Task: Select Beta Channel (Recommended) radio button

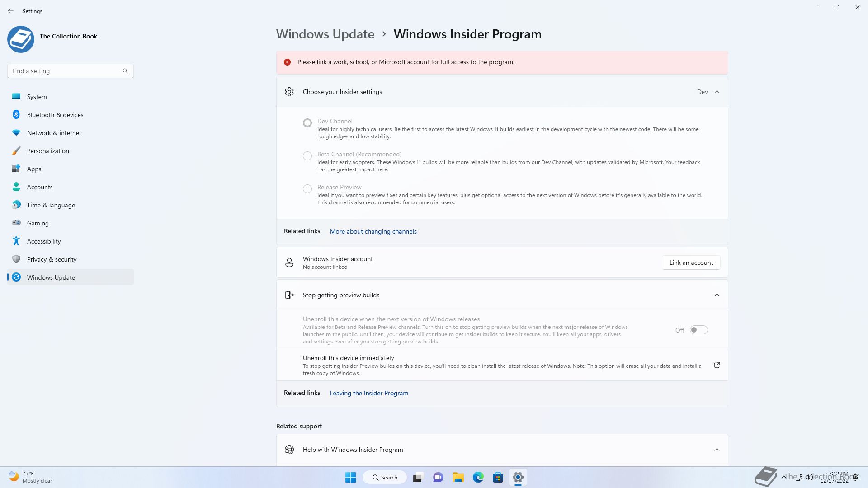Action: (307, 156)
